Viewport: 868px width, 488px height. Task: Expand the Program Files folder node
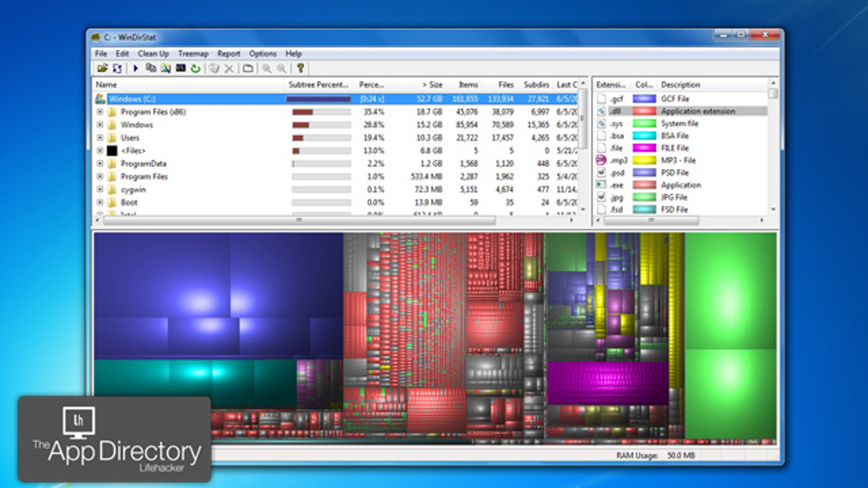coord(100,177)
